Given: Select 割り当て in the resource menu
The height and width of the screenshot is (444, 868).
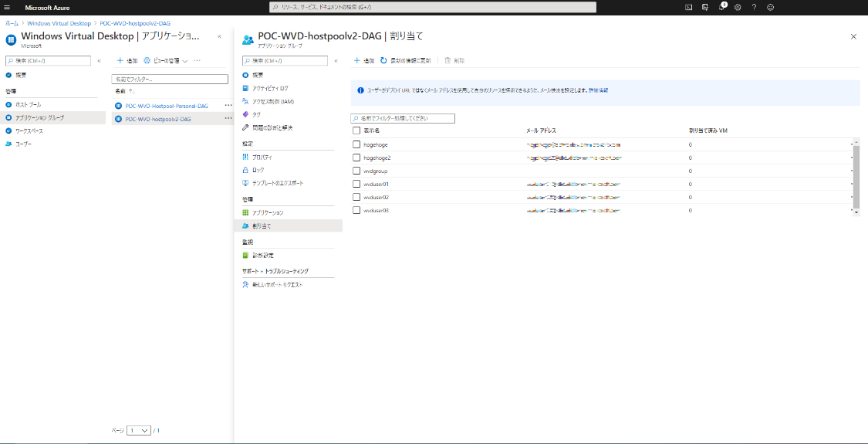Looking at the screenshot, I should 262,225.
